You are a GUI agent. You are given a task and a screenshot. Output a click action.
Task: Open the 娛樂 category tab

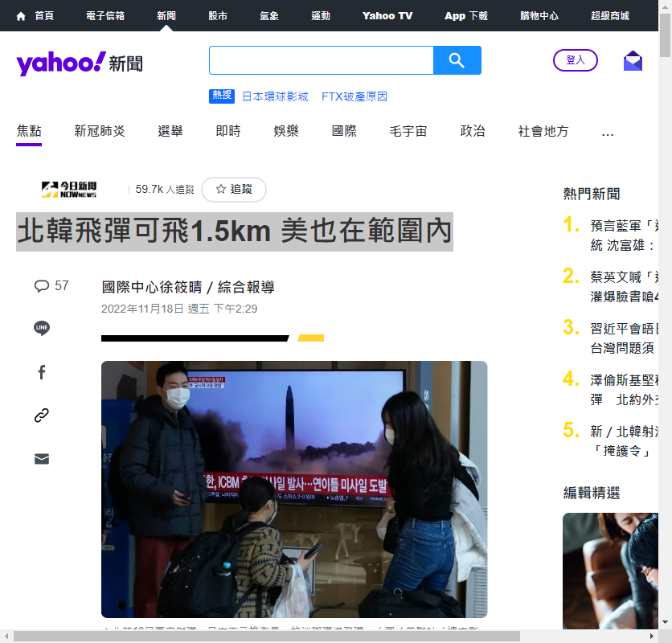[x=286, y=131]
